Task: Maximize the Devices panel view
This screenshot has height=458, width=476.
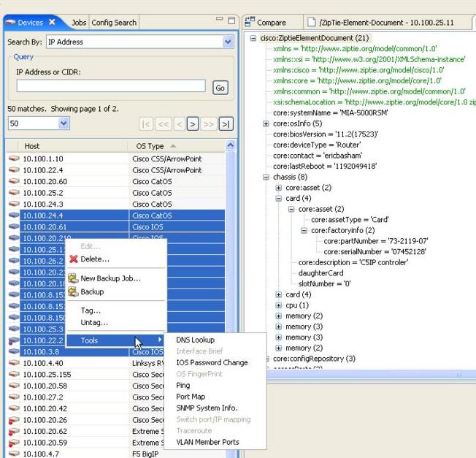Action: pos(231,20)
